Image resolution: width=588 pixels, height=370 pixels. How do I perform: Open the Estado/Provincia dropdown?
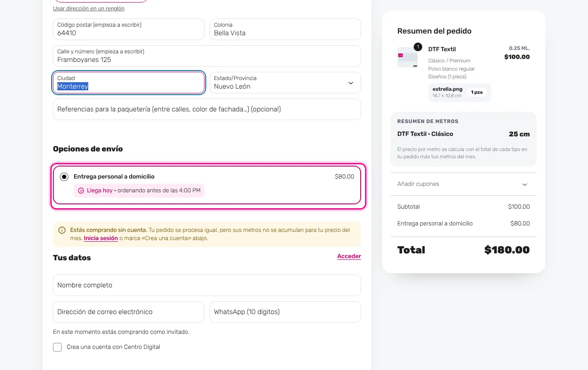[285, 83]
